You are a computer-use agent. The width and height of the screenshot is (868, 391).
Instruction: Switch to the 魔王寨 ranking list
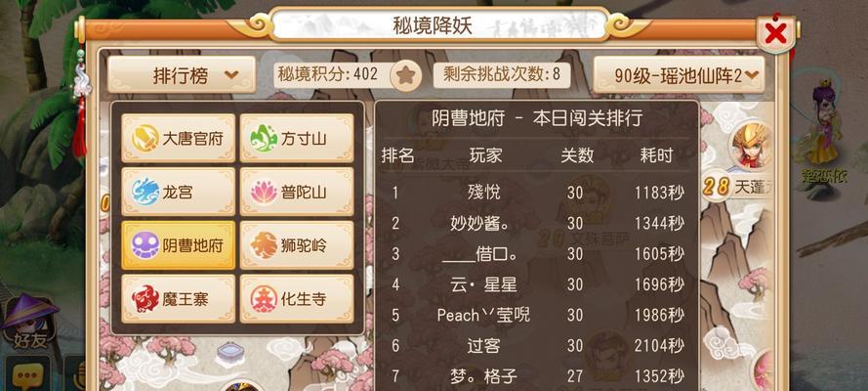(x=179, y=298)
